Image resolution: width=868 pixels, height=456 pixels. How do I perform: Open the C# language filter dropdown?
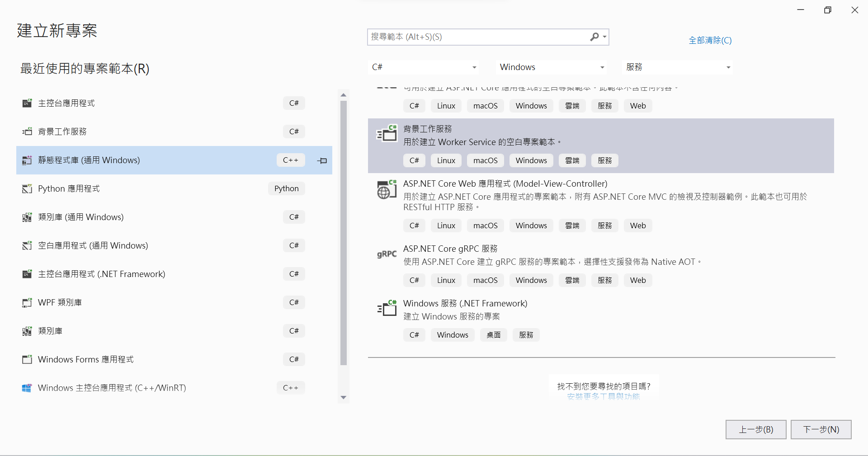click(x=424, y=67)
